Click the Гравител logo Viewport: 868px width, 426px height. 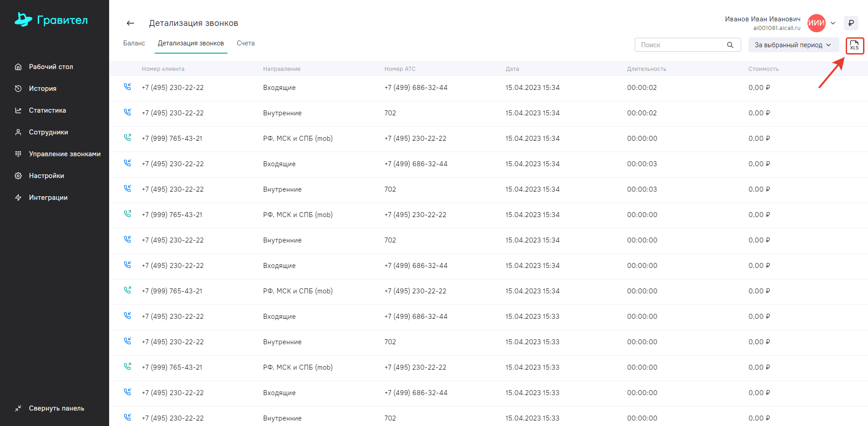click(x=51, y=20)
